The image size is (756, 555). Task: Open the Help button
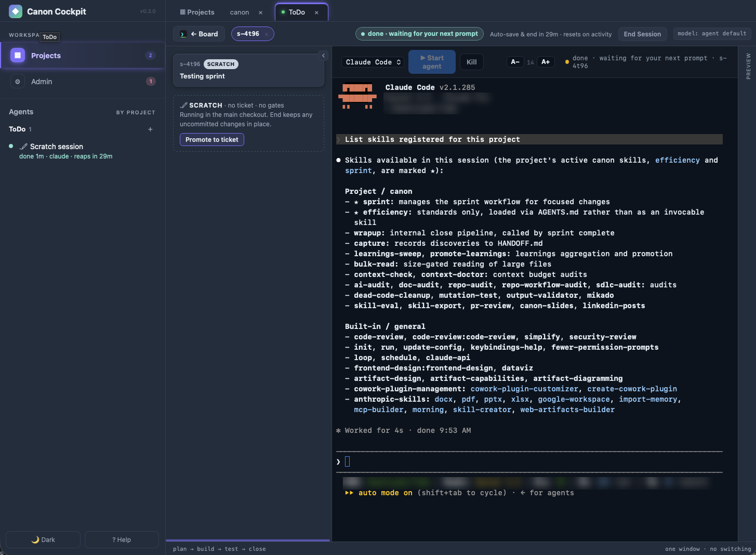click(x=122, y=539)
